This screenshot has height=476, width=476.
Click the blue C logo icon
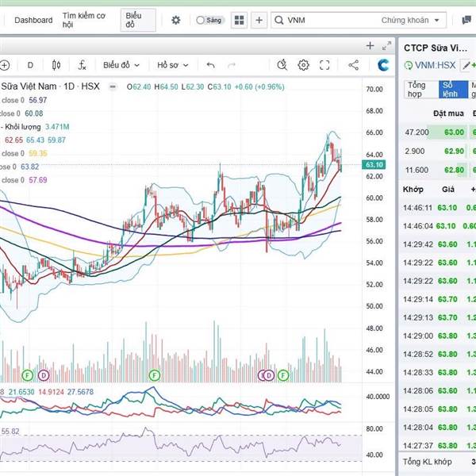(x=383, y=65)
